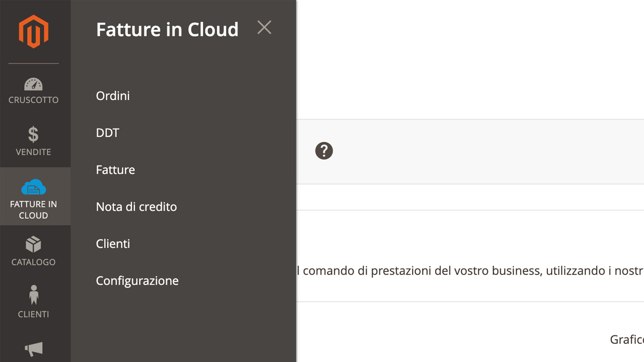Screen dimensions: 644x362
Task: Open Cruscotto via the gauge icon
Action: click(x=33, y=83)
